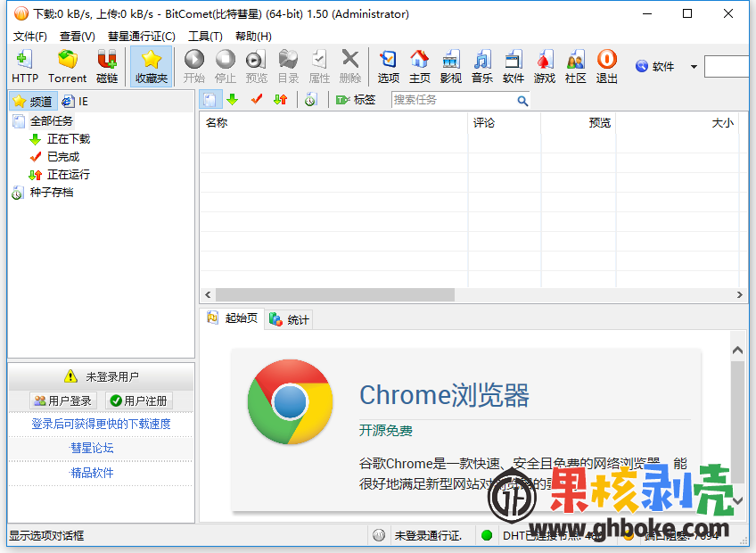The image size is (756, 553).
Task: Click the Chrome logo thumbnail
Action: click(291, 402)
